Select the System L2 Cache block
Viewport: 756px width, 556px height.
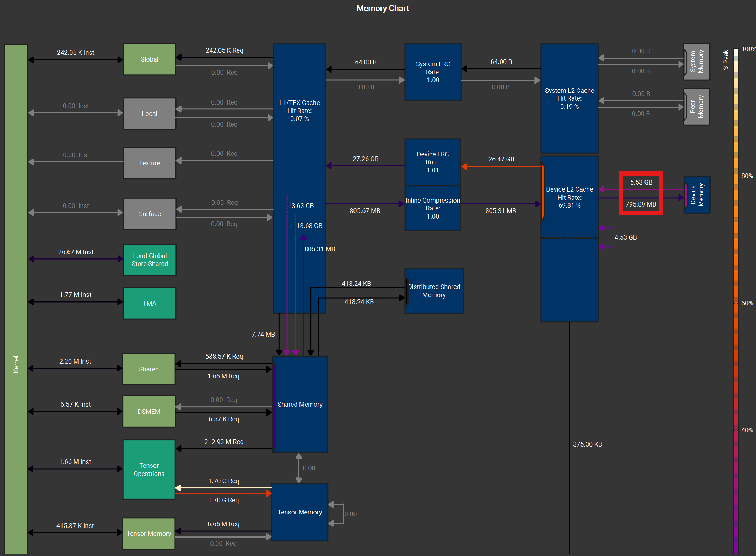pos(569,98)
